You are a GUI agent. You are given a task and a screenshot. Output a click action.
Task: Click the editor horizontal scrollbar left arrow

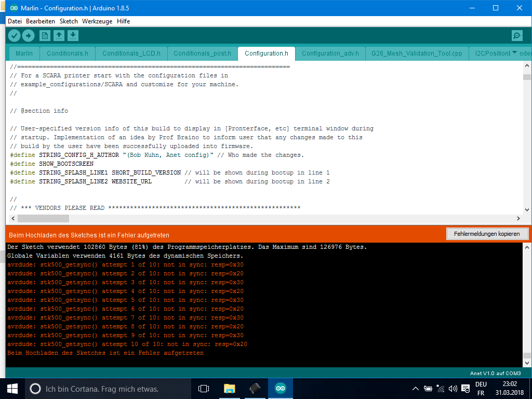(x=13, y=219)
